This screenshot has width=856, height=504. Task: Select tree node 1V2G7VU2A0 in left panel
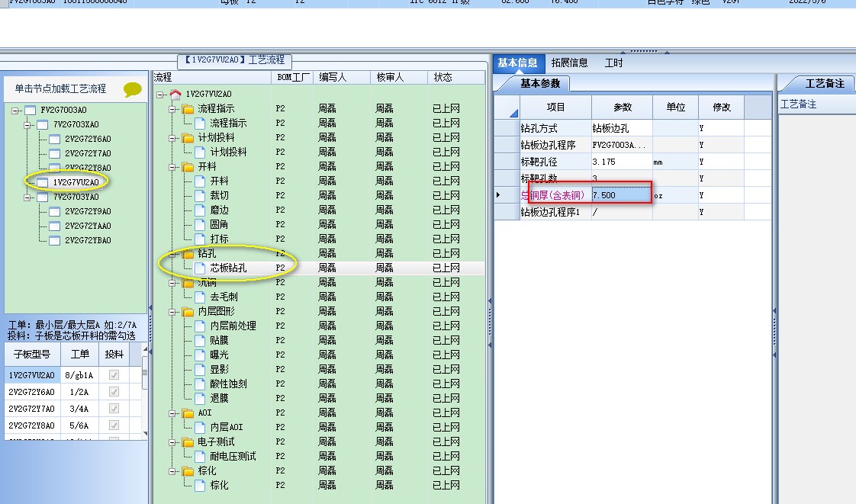(x=76, y=182)
